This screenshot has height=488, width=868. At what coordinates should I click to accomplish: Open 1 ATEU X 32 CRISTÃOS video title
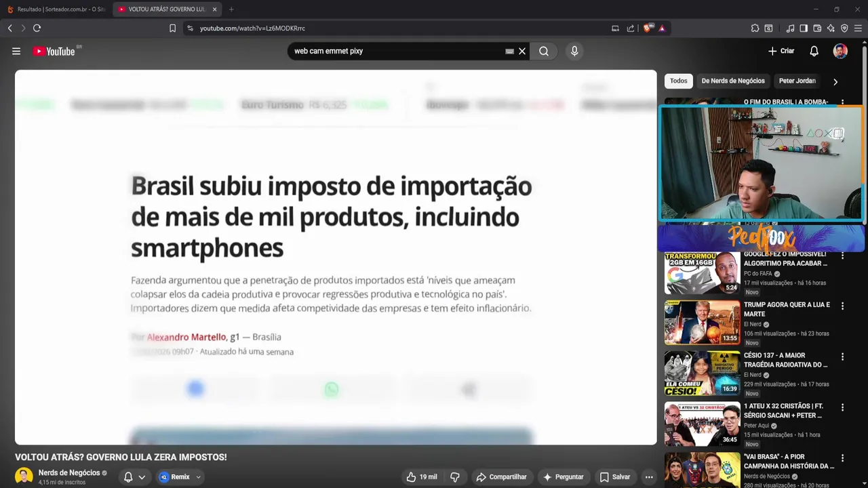pos(785,411)
